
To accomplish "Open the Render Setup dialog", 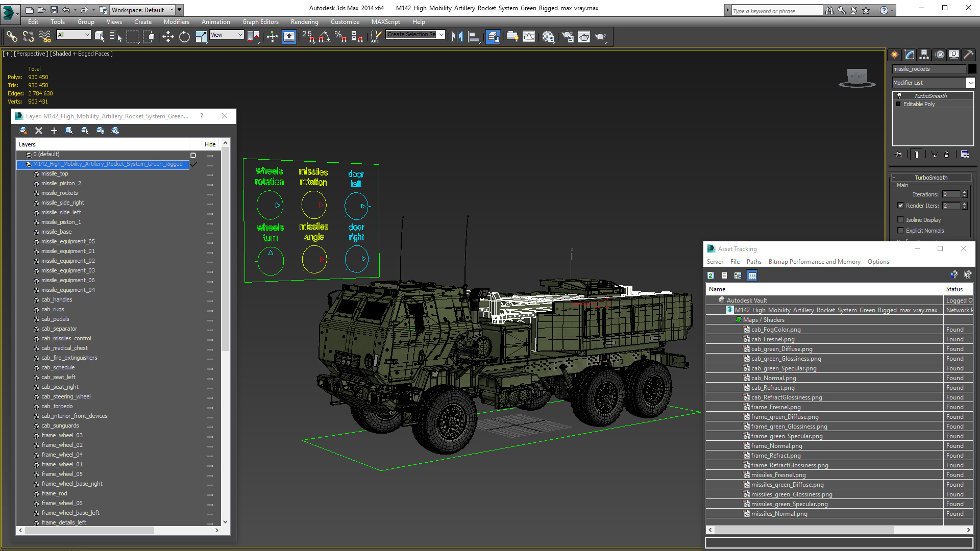I will 568,36.
